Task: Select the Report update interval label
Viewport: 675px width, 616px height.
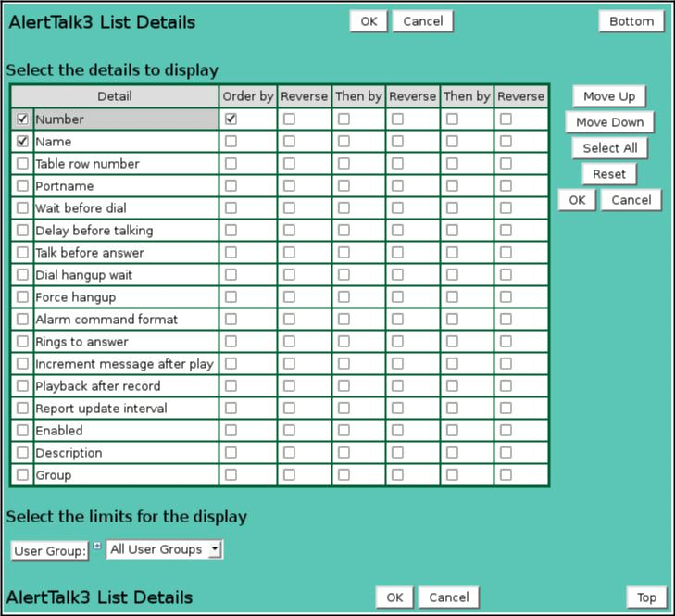Action: [x=101, y=409]
